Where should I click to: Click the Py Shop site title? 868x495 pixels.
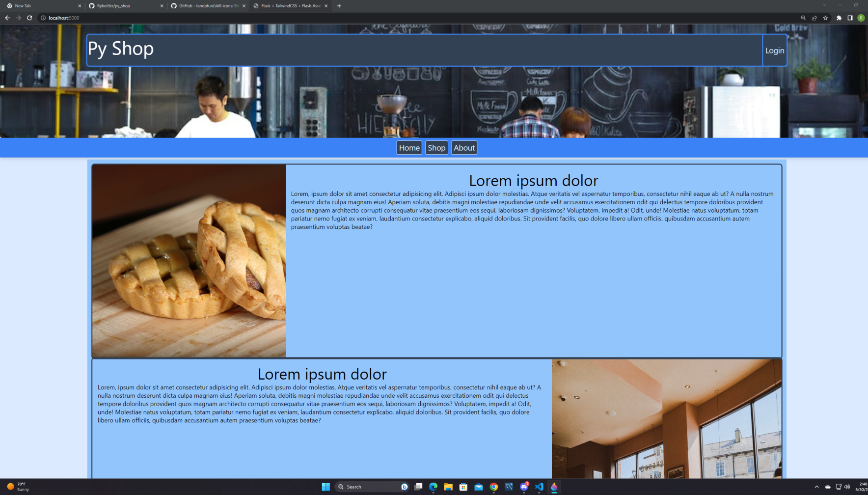coord(121,49)
